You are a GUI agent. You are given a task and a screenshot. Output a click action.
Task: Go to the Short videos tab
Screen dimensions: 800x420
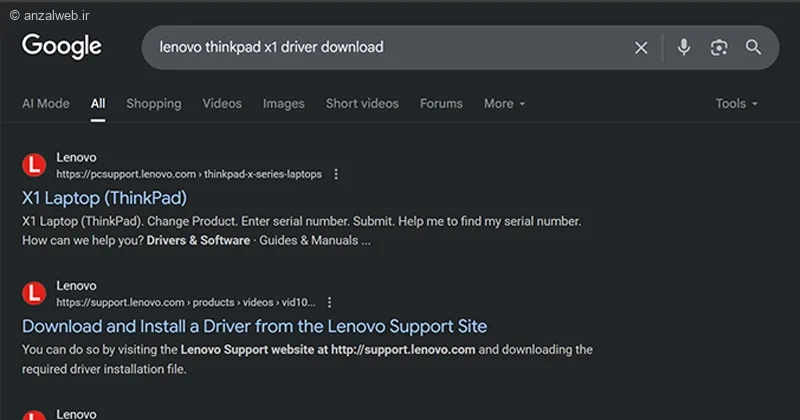pyautogui.click(x=362, y=104)
